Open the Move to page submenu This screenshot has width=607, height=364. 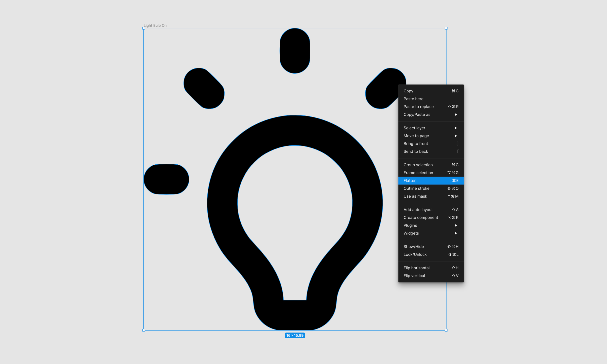point(431,136)
